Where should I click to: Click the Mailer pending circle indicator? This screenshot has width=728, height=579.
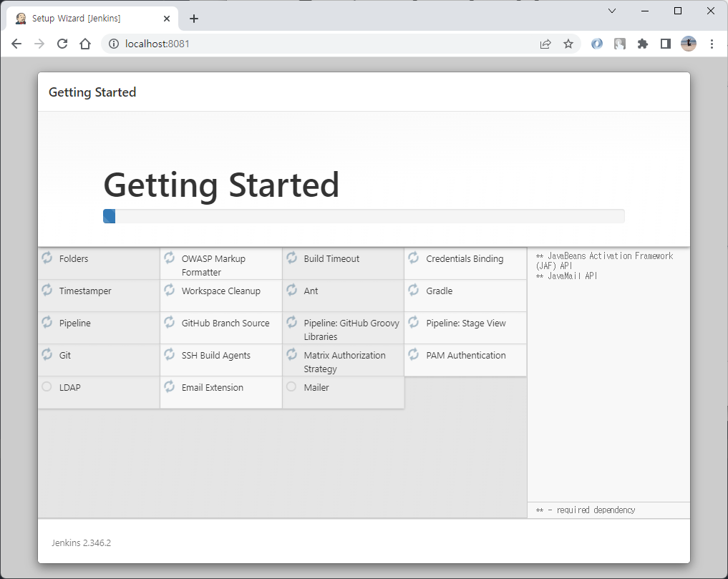click(291, 386)
